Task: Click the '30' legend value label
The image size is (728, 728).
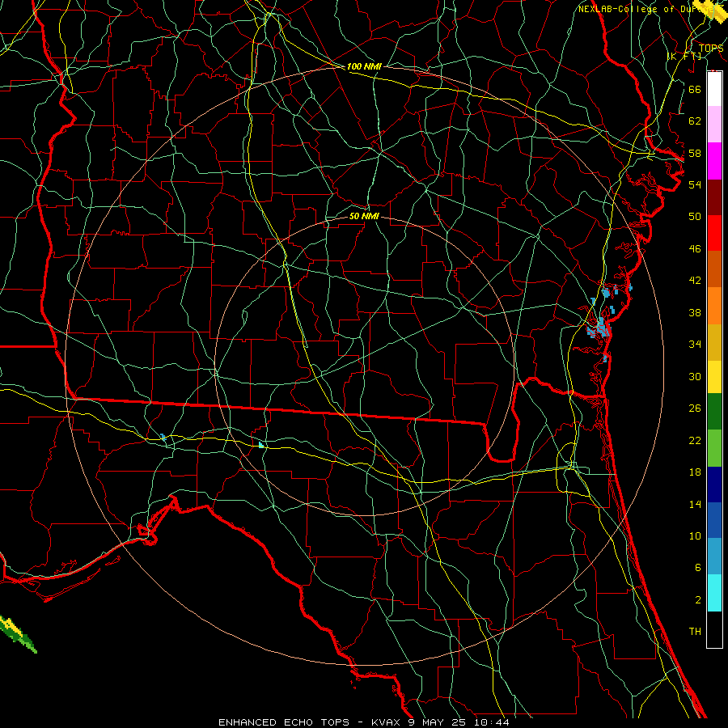Action: pos(695,376)
